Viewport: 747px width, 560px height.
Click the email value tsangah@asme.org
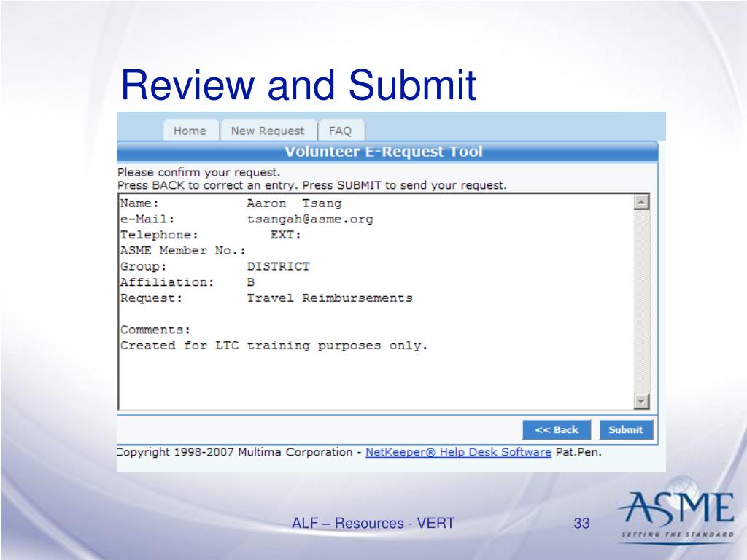click(x=309, y=219)
